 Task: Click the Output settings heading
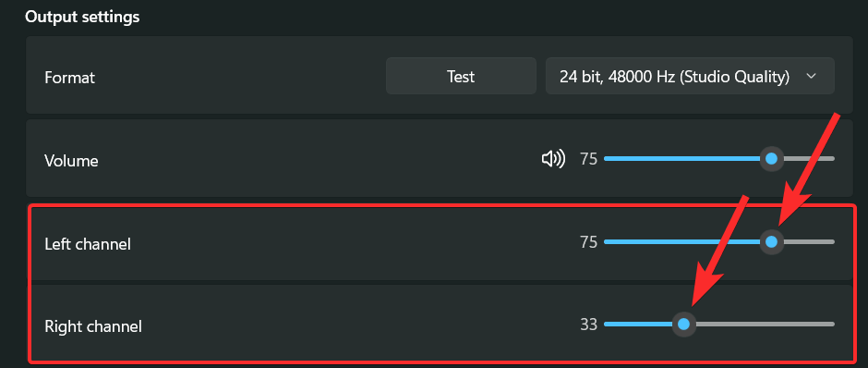82,18
